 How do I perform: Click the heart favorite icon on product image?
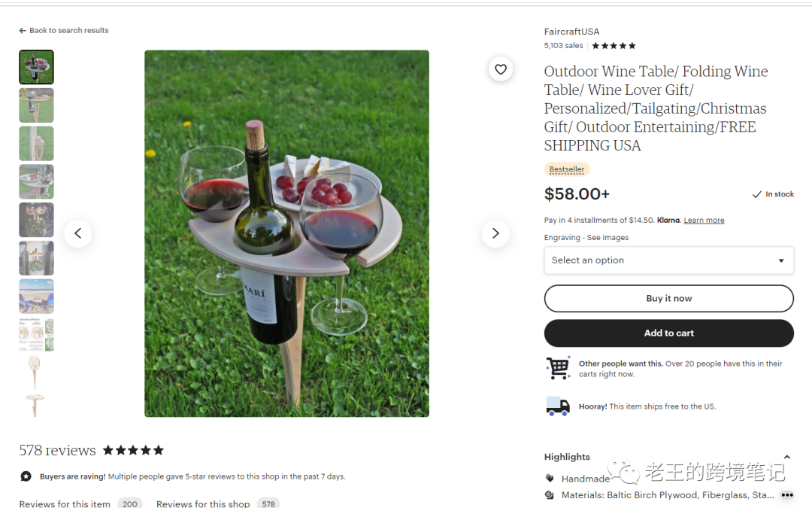501,69
